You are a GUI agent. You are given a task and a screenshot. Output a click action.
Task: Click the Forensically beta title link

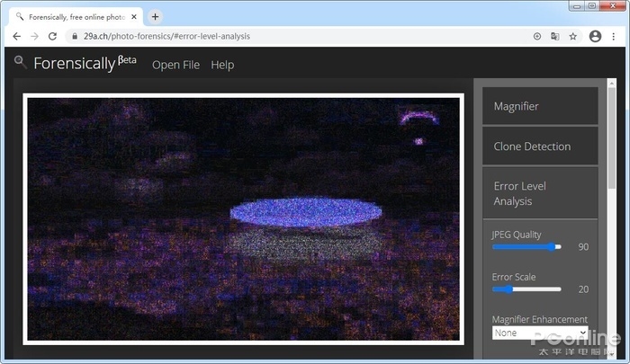tap(84, 63)
